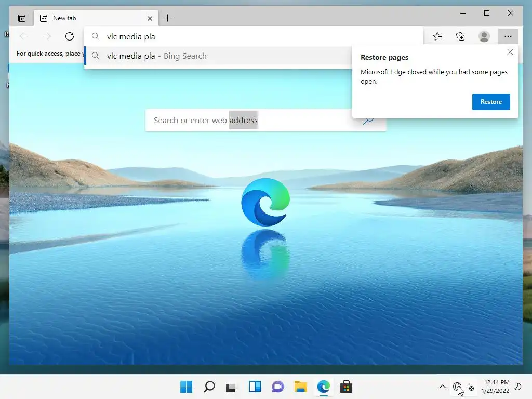Go back with the back arrow

click(24, 36)
